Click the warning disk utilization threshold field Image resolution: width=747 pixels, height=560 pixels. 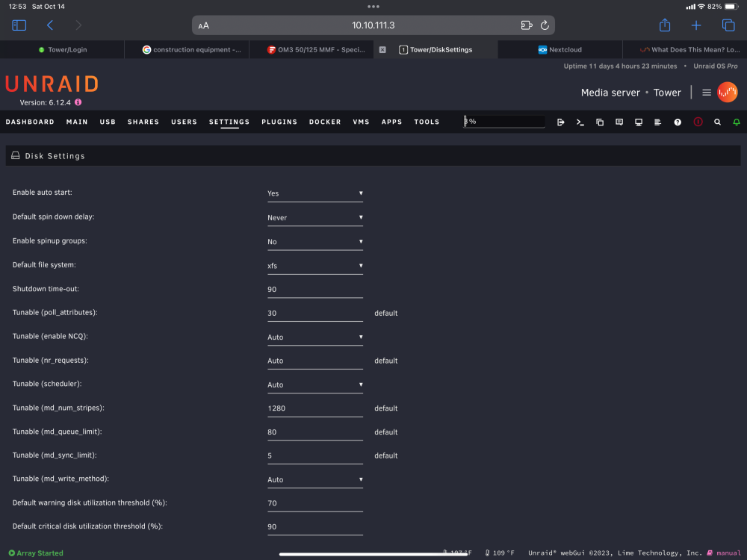coord(315,503)
